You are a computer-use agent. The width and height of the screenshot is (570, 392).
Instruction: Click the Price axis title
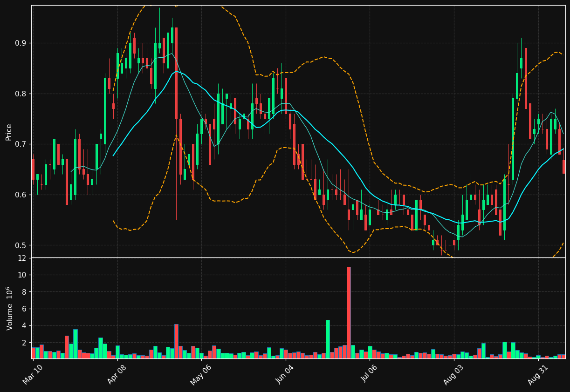coord(9,132)
